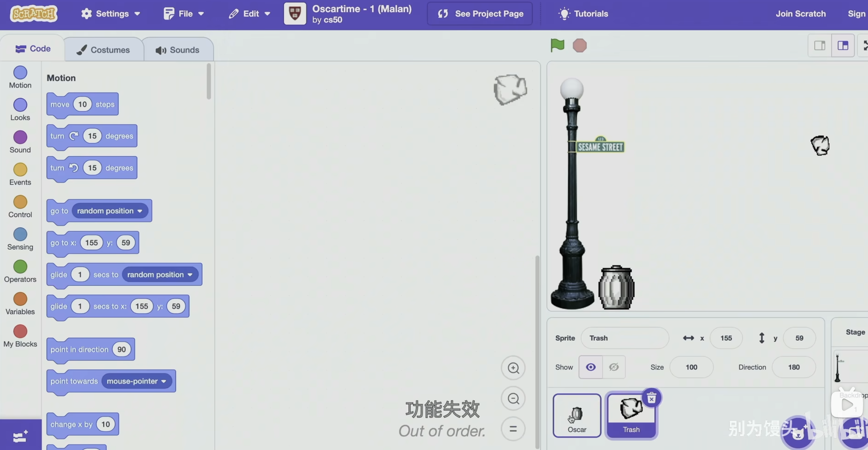
Task: Delete the Trash sprite with trash-can icon
Action: click(x=651, y=398)
